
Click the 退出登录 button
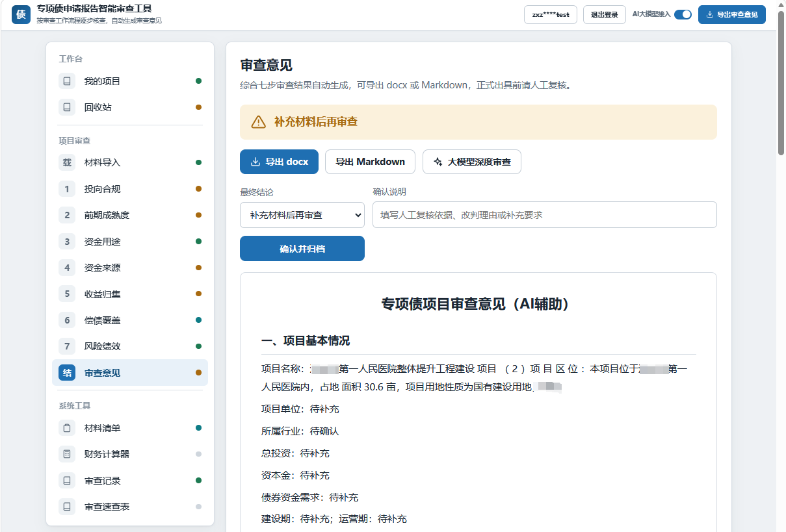click(x=605, y=14)
